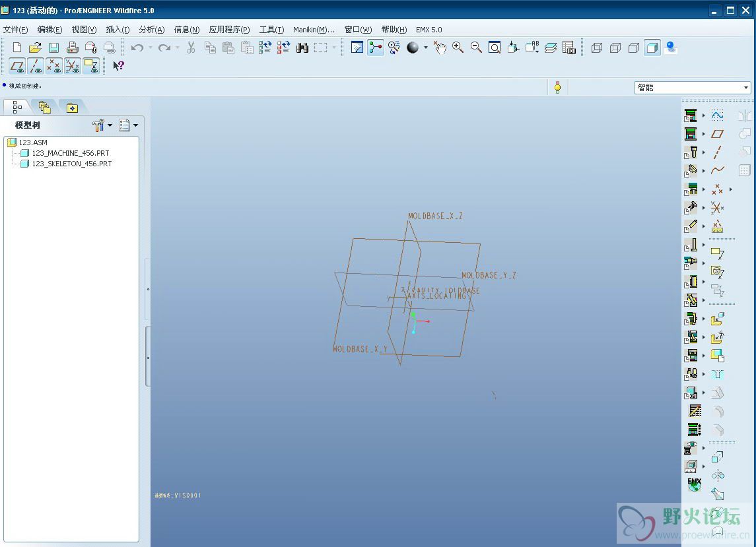The height and width of the screenshot is (547, 756).
Task: Open the orientation mode icon with magnifier arrows
Action: pyautogui.click(x=394, y=48)
